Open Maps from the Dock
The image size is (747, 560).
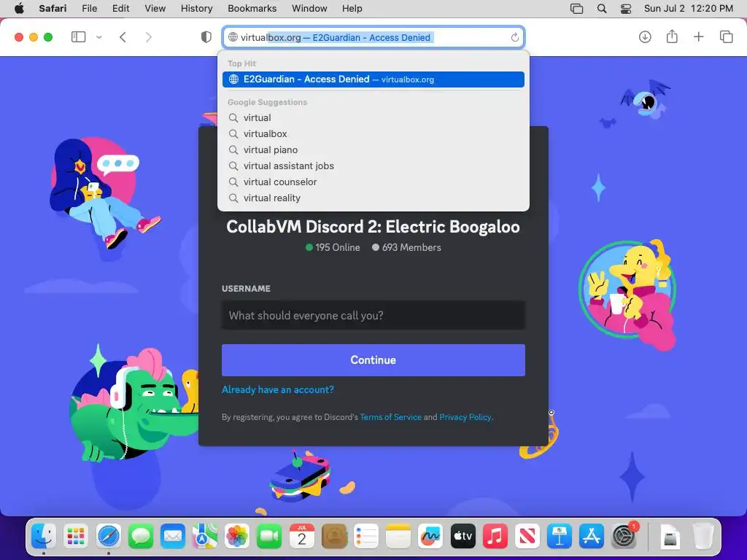click(205, 537)
